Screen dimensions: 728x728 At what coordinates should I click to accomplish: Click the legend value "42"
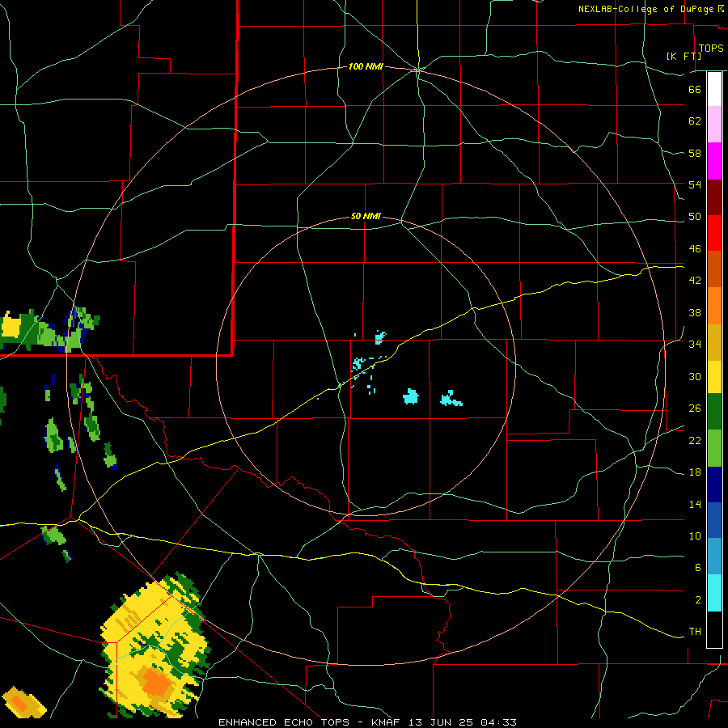[x=695, y=281]
